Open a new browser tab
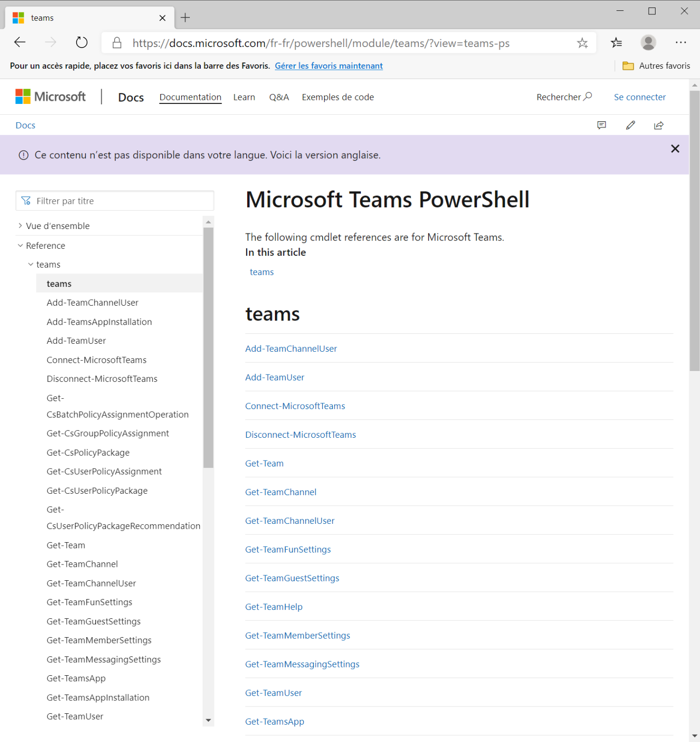This screenshot has width=700, height=742. pyautogui.click(x=185, y=18)
